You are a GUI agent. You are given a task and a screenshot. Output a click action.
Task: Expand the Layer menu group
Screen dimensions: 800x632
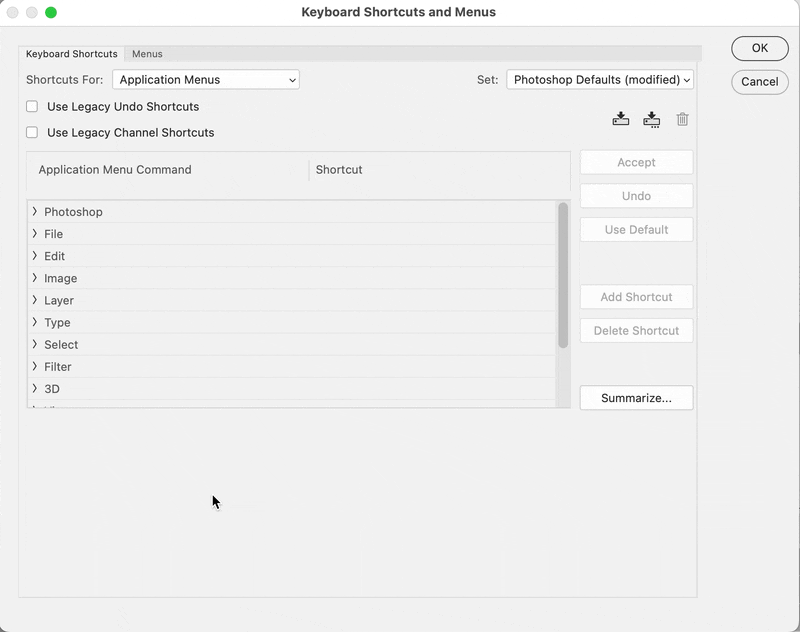coord(35,300)
